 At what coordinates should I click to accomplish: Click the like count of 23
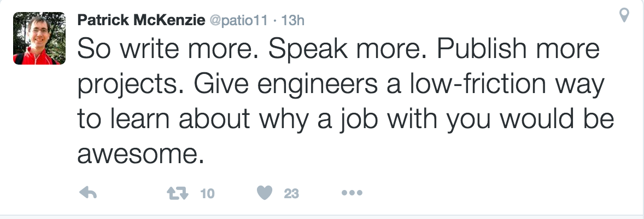(291, 193)
